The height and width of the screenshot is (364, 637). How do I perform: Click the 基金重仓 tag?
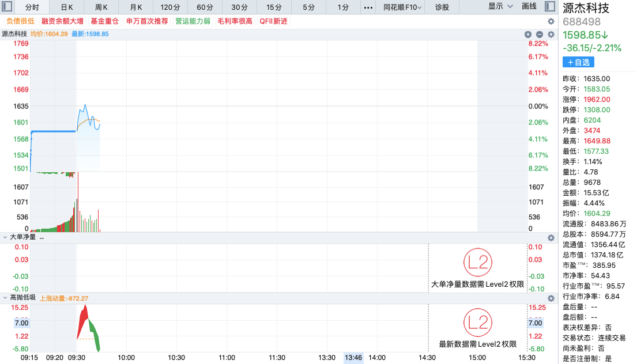pyautogui.click(x=104, y=21)
